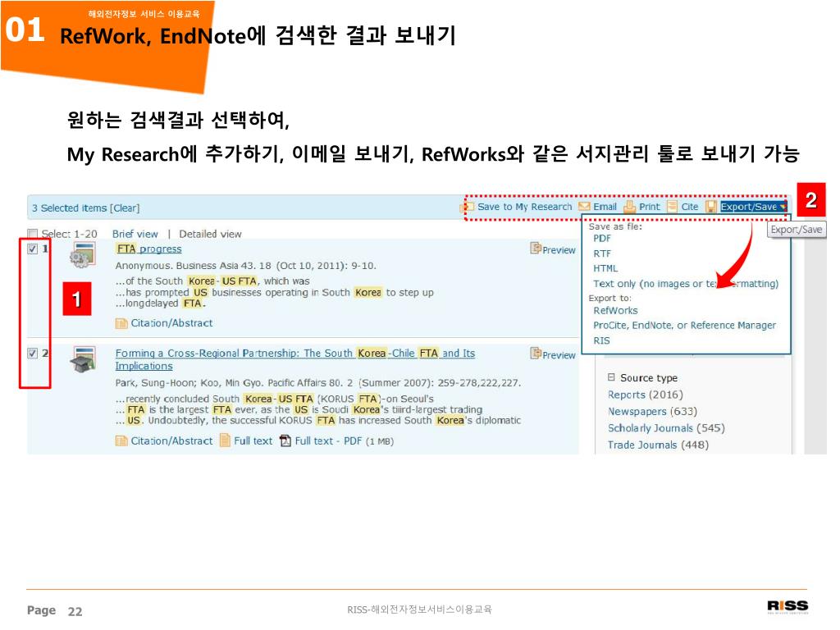Click the Cite document icon

click(672, 207)
